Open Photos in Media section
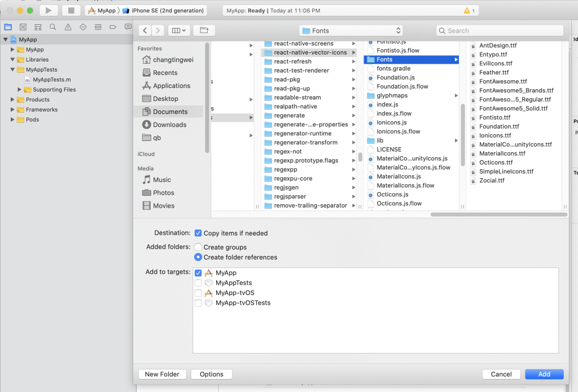 point(158,193)
